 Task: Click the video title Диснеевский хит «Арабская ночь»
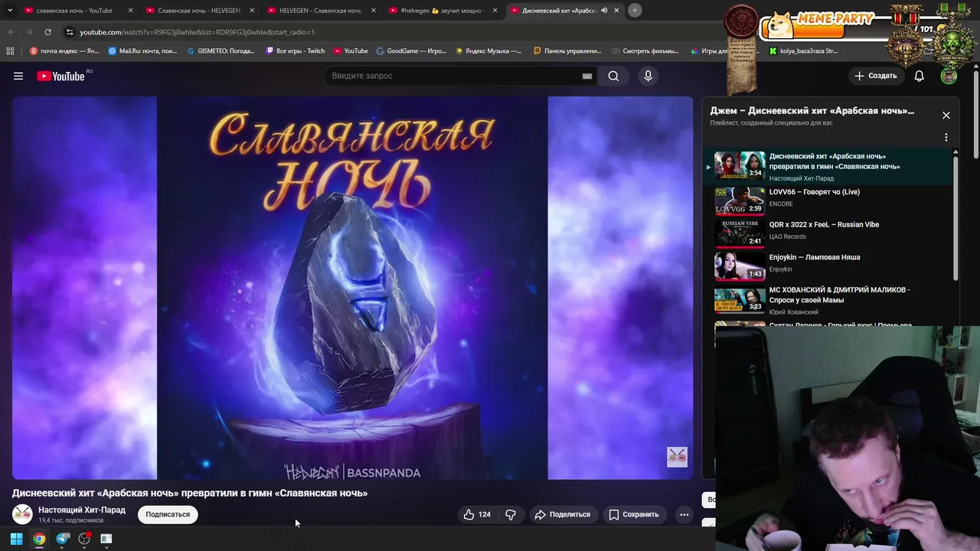point(190,493)
